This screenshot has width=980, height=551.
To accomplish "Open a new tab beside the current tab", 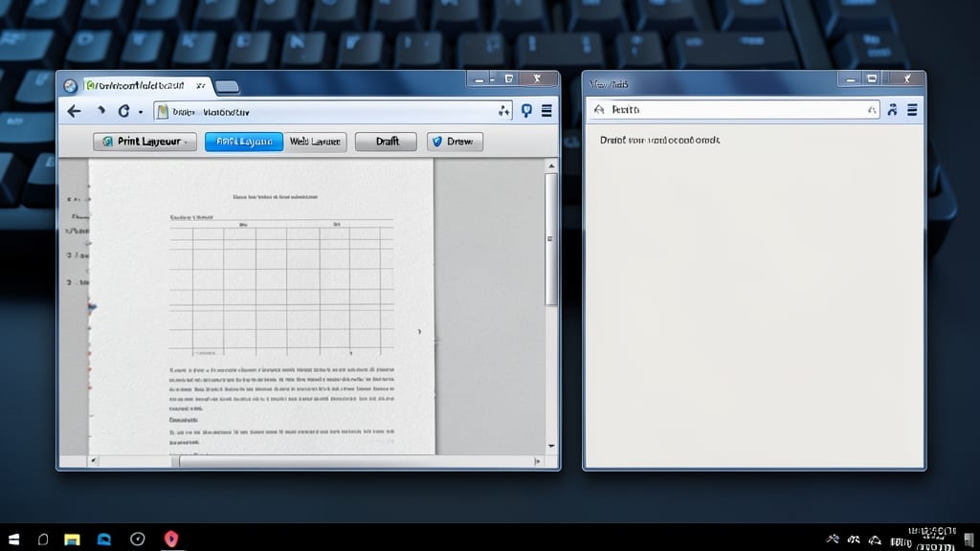I will [x=227, y=87].
